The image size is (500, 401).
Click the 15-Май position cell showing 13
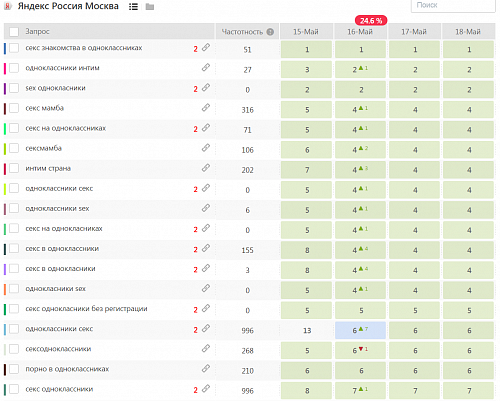[306, 330]
